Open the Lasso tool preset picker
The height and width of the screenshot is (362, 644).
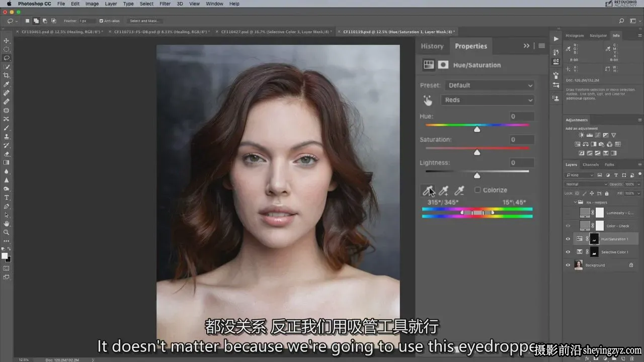(x=12, y=21)
